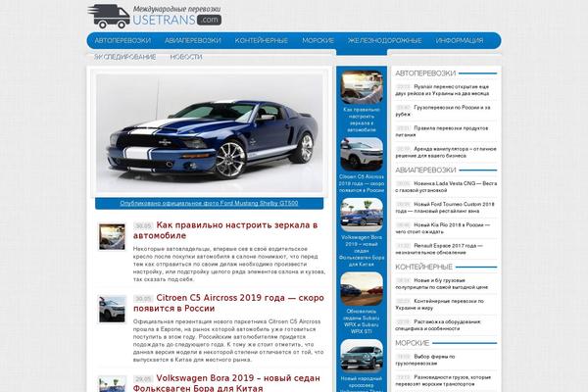This screenshot has width=588, height=392.
Task: Open the Информация menu item
Action: (x=460, y=40)
